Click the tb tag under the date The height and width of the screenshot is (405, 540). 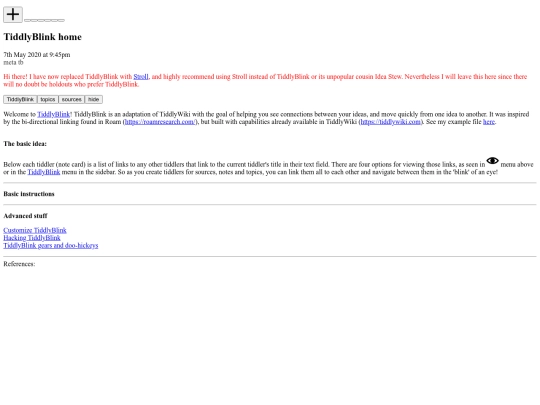coord(21,62)
